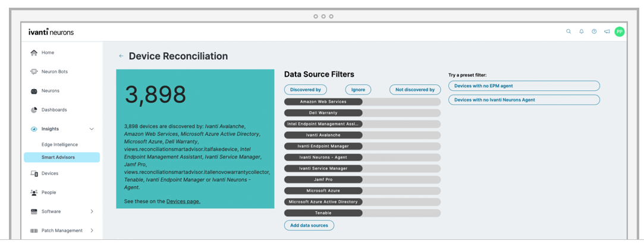Expand the Patch Management chevron
This screenshot has width=644, height=250.
pos(92,230)
